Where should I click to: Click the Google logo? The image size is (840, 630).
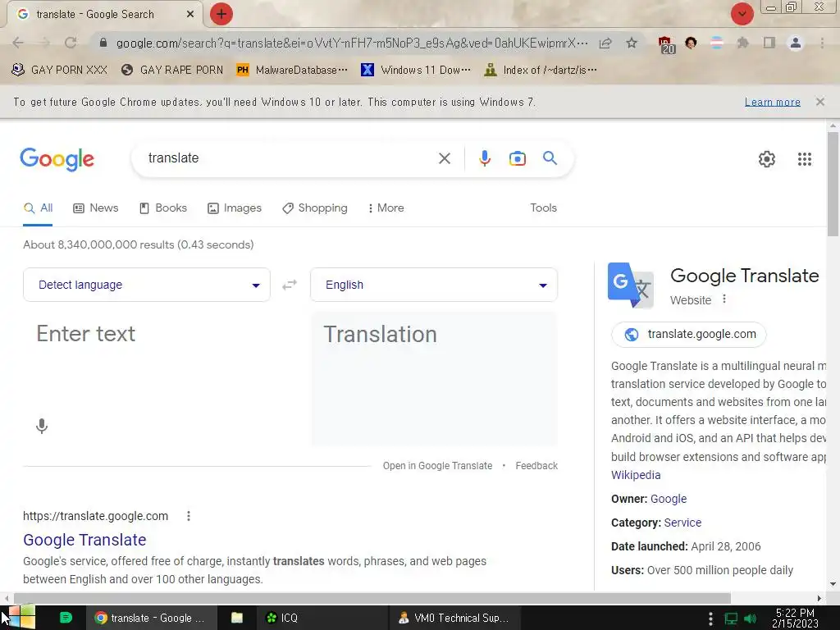click(57, 159)
